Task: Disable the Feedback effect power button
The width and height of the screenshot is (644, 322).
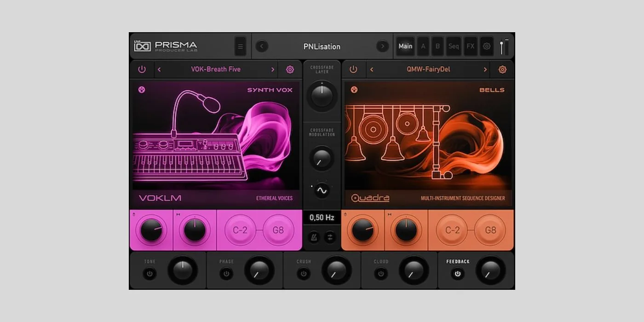Action: (x=457, y=274)
